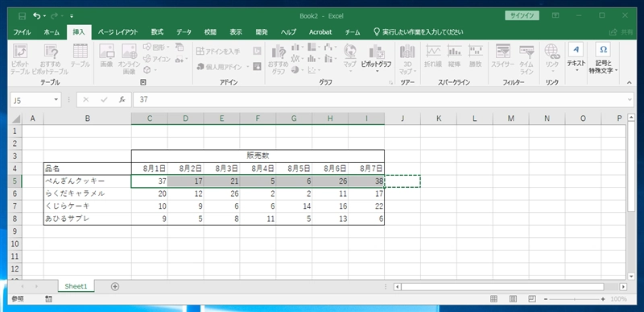Click the formula bar confirm checkmark
This screenshot has height=312, width=644.
(x=104, y=100)
